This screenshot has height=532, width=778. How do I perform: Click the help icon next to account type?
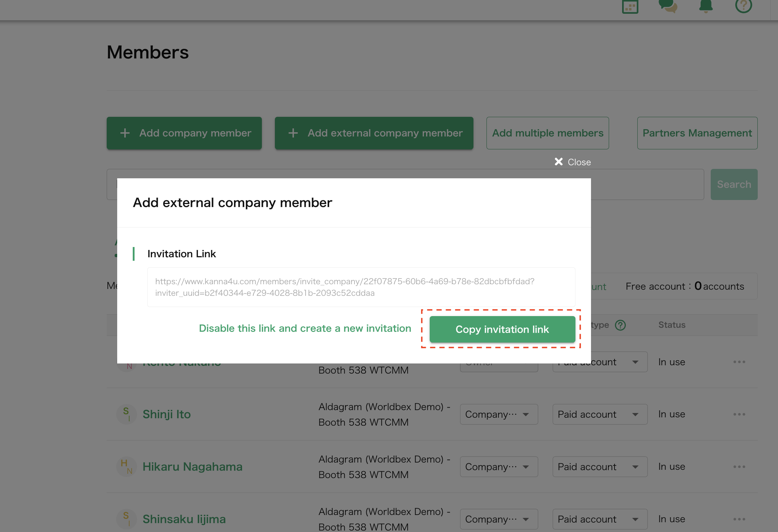pos(620,325)
